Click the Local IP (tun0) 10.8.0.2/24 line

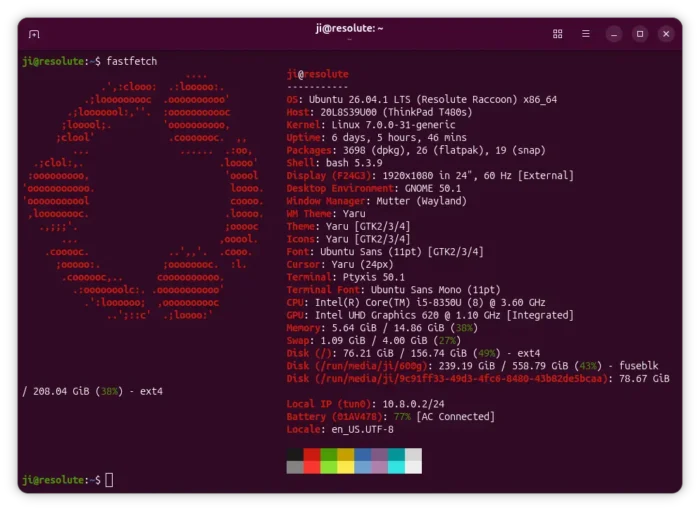pos(365,404)
